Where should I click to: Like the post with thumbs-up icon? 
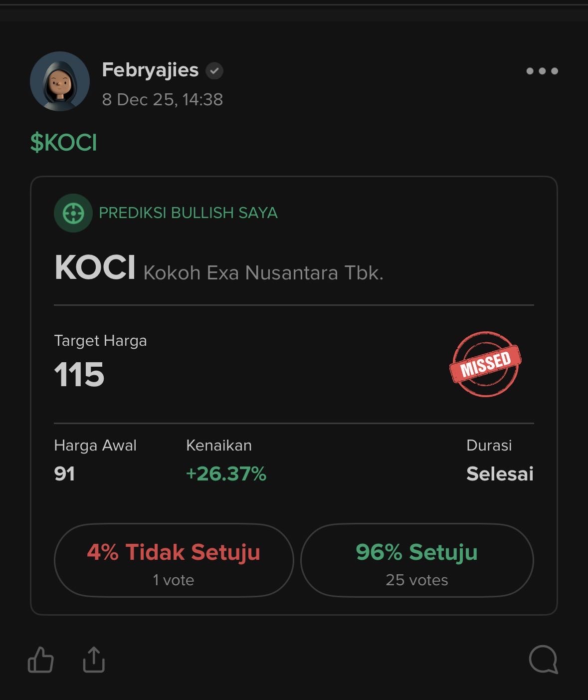tap(41, 660)
